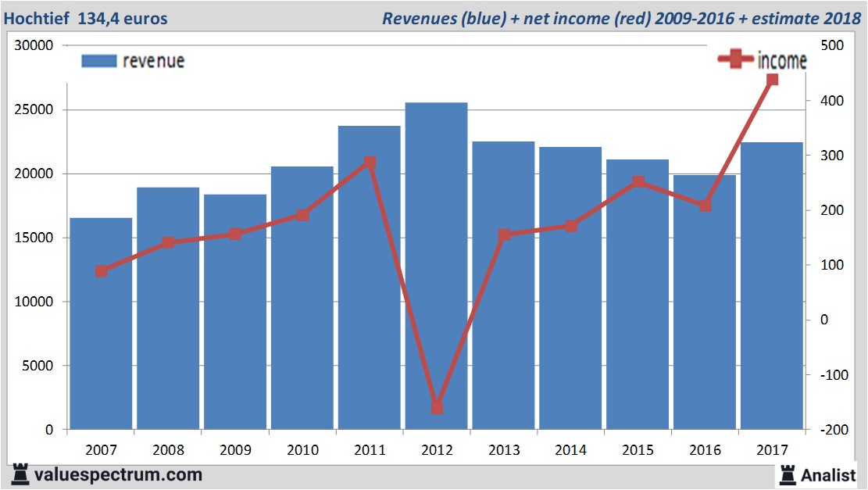Click the negative 2012 income data point
The width and height of the screenshot is (868, 490).
coord(437,407)
